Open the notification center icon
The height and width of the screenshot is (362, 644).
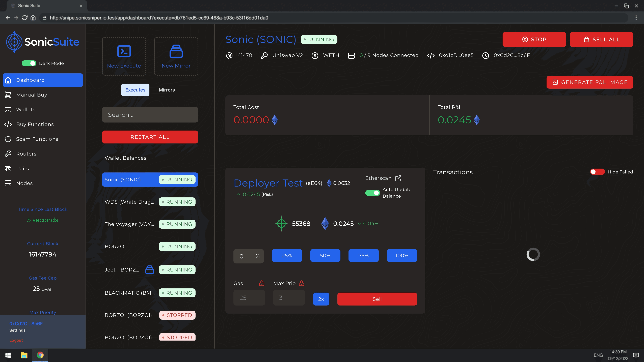pyautogui.click(x=636, y=355)
